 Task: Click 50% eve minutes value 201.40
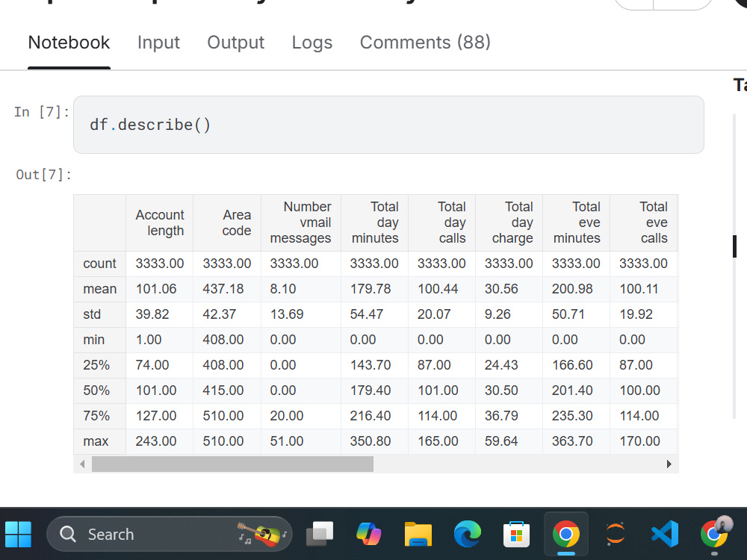click(x=573, y=391)
